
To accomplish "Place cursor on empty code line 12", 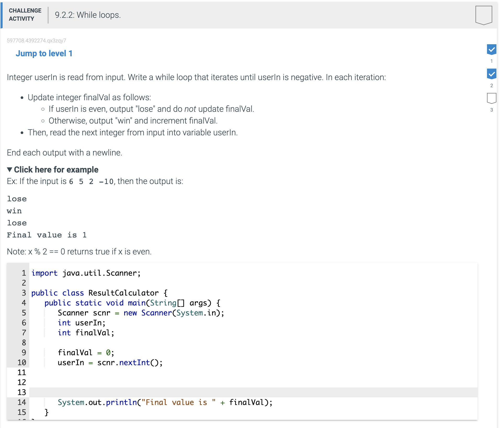I will 157,382.
